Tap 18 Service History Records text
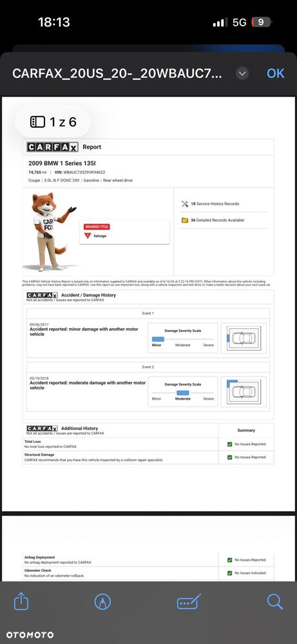The height and width of the screenshot is (644, 297). coord(215,204)
